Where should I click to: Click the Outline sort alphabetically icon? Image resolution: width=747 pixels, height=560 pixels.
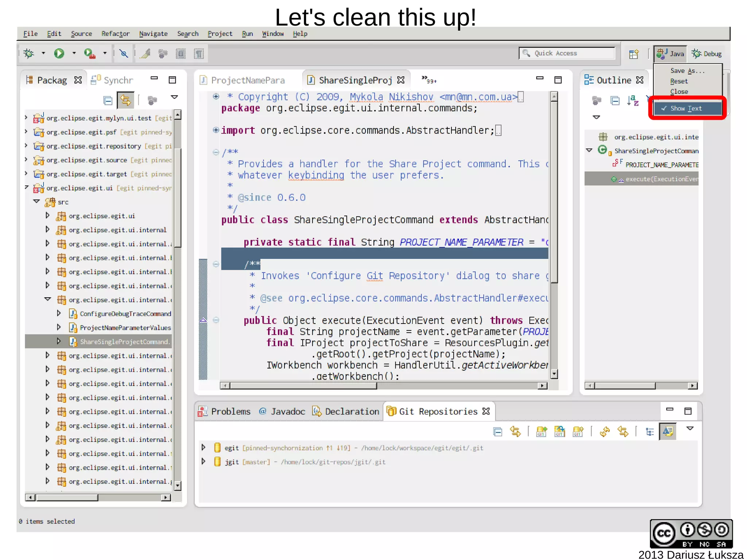(632, 100)
